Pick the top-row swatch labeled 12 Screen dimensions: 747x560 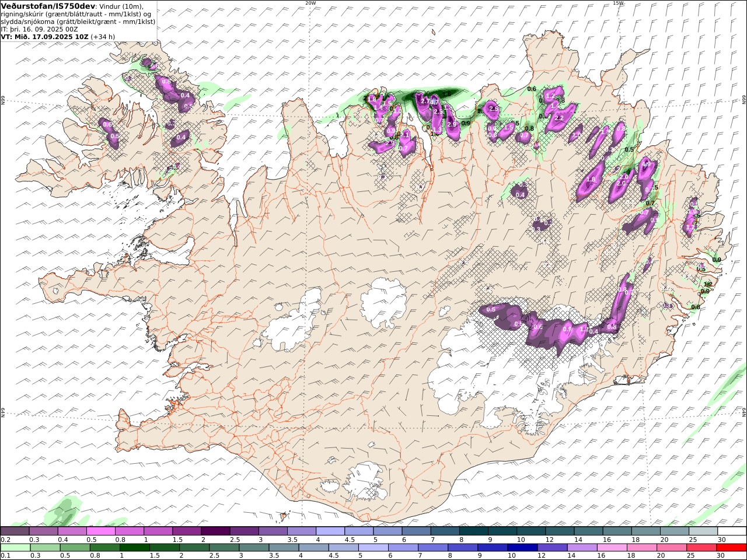click(559, 531)
